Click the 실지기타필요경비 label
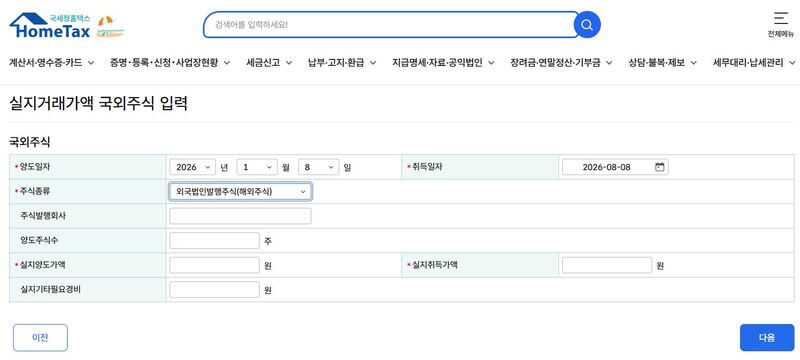The width and height of the screenshot is (800, 360). (x=51, y=289)
